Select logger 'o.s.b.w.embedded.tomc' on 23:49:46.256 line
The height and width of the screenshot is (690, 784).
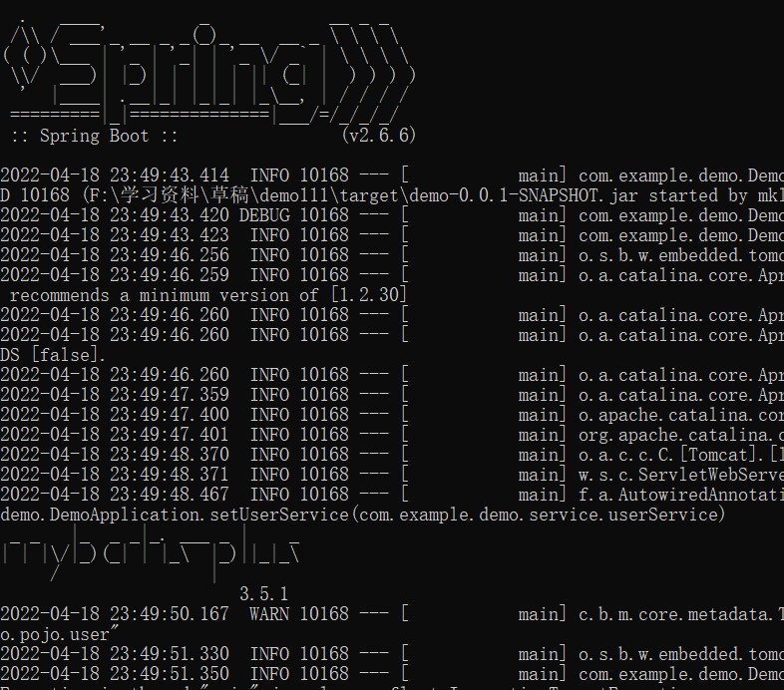pos(681,255)
